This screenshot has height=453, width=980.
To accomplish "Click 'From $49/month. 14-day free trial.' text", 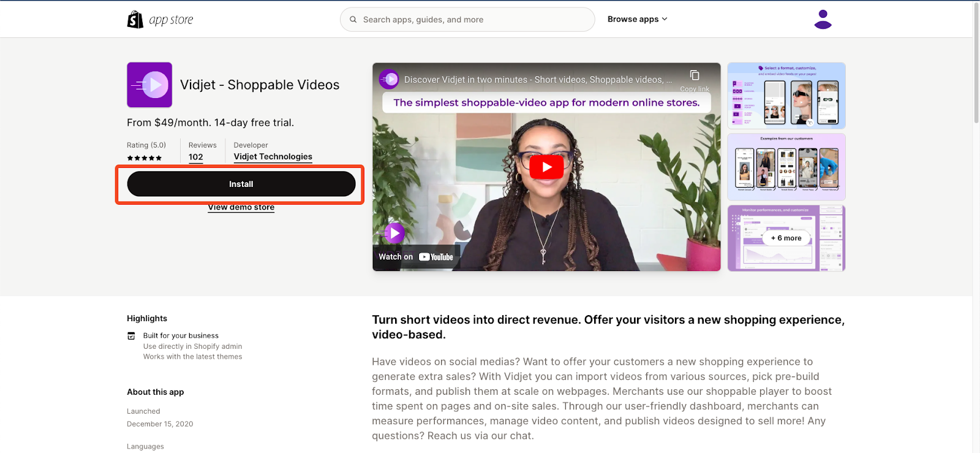I will [x=210, y=123].
